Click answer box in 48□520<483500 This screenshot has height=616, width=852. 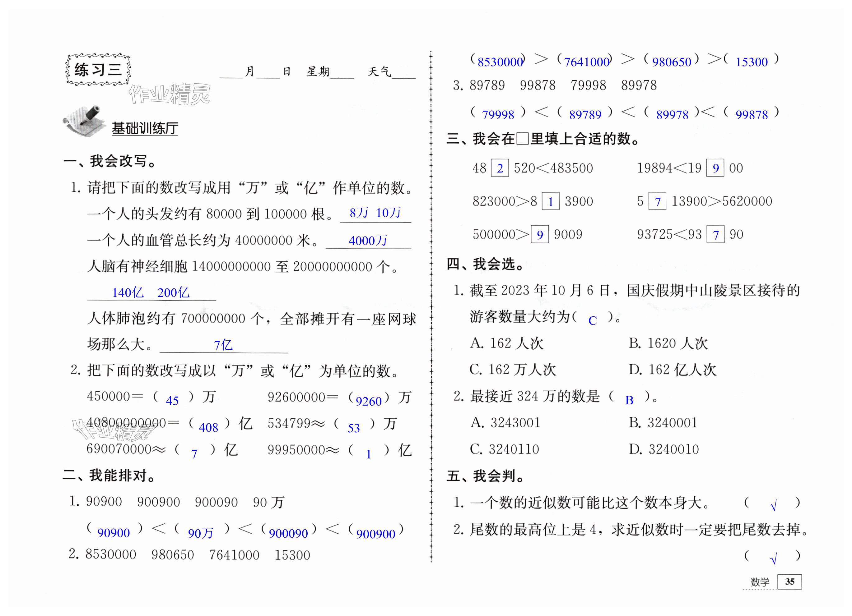coord(500,168)
